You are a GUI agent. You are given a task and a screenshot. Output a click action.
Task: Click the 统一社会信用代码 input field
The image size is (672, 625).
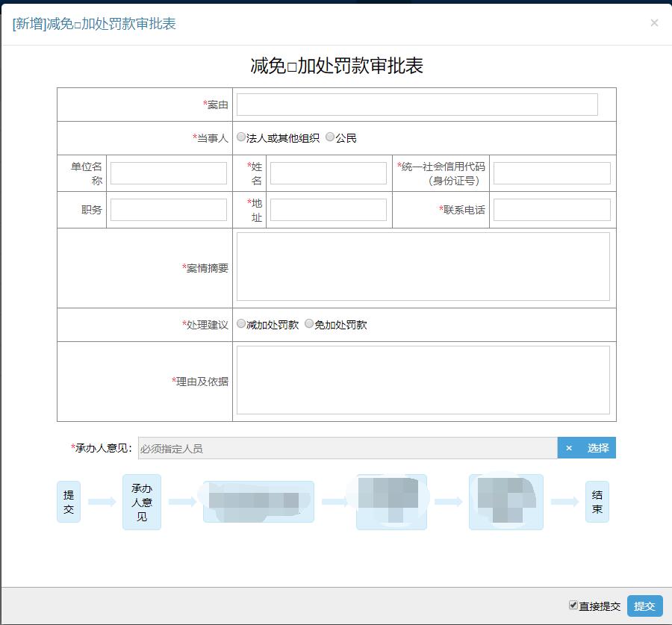[552, 173]
